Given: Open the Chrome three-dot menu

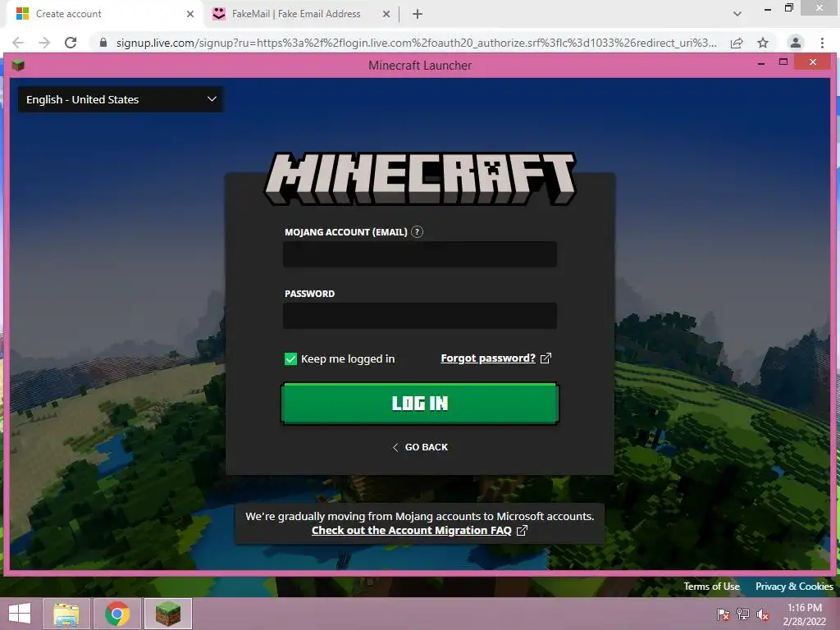Looking at the screenshot, I should pos(822,43).
